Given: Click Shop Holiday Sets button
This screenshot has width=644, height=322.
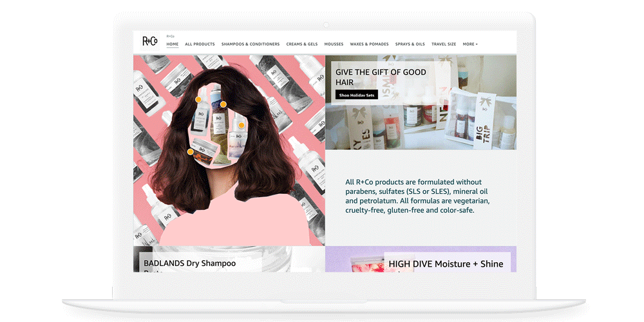Looking at the screenshot, I should pos(357,95).
